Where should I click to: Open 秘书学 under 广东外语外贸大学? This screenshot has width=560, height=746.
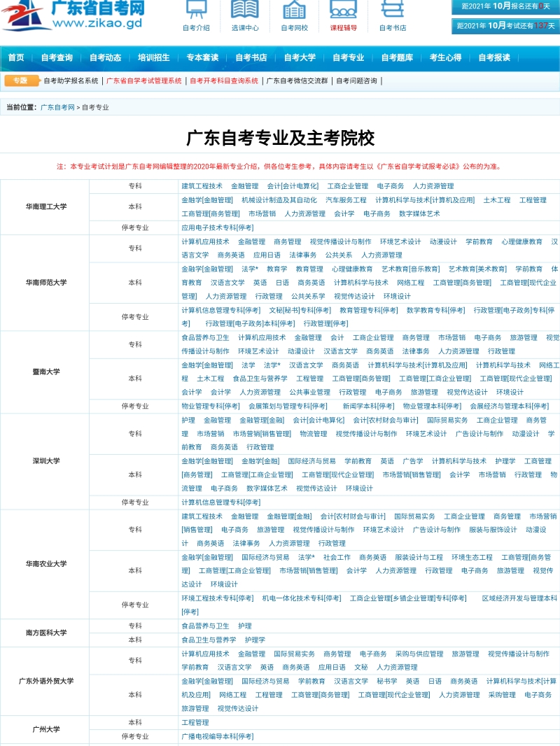pyautogui.click(x=387, y=682)
